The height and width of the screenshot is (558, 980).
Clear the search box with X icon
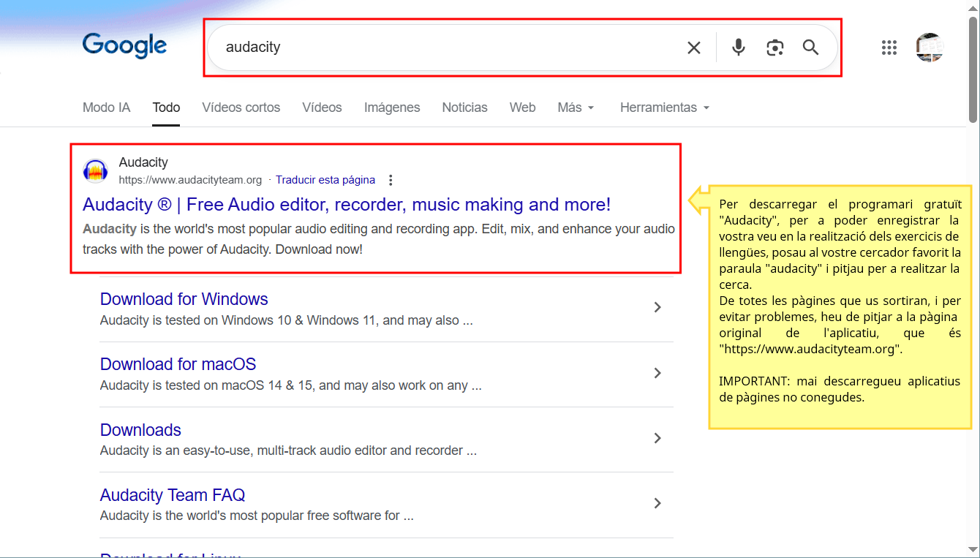tap(693, 48)
